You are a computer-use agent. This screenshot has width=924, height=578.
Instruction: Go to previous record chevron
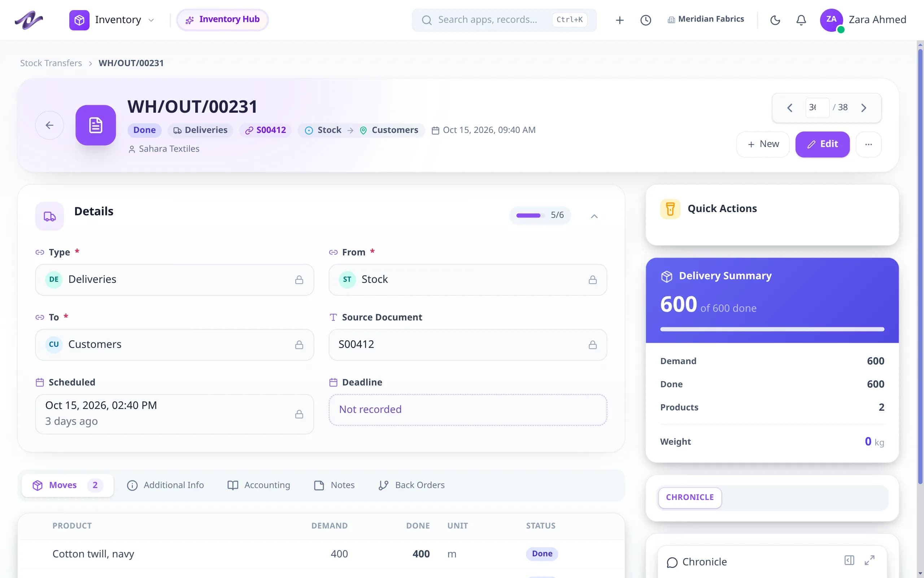point(790,108)
